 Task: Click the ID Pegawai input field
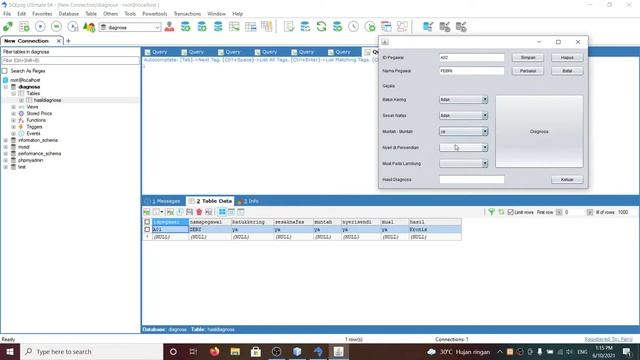click(471, 58)
